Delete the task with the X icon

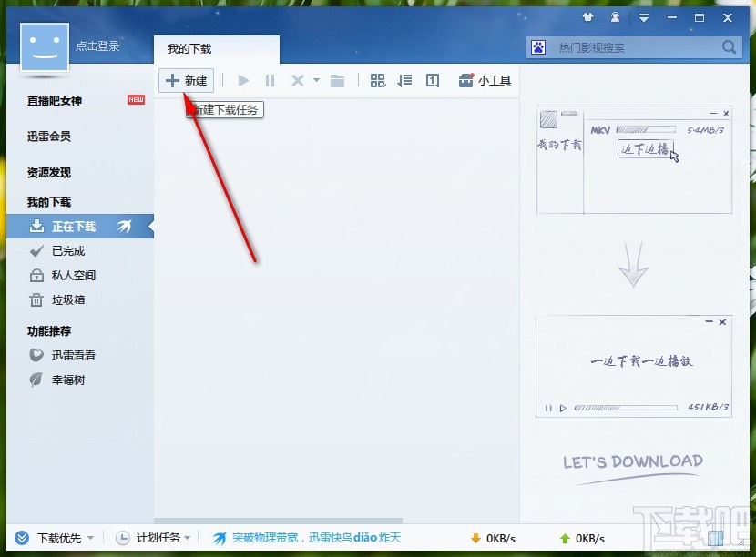[298, 80]
